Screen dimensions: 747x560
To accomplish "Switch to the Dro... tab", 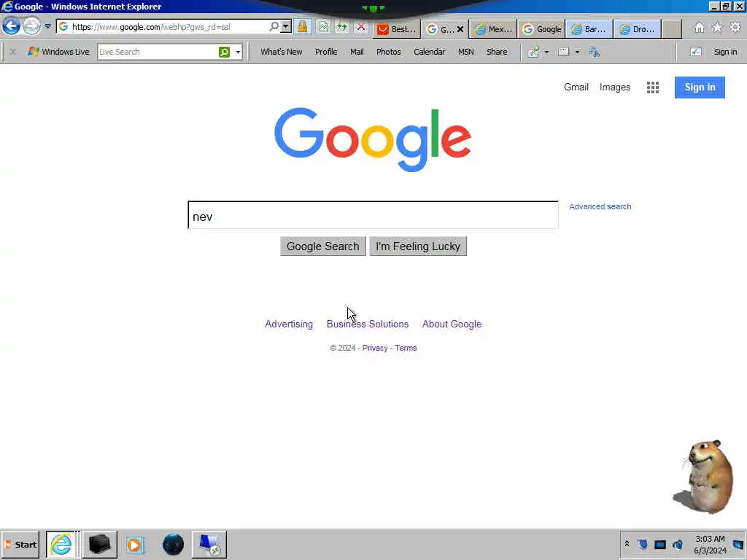I will tap(638, 29).
